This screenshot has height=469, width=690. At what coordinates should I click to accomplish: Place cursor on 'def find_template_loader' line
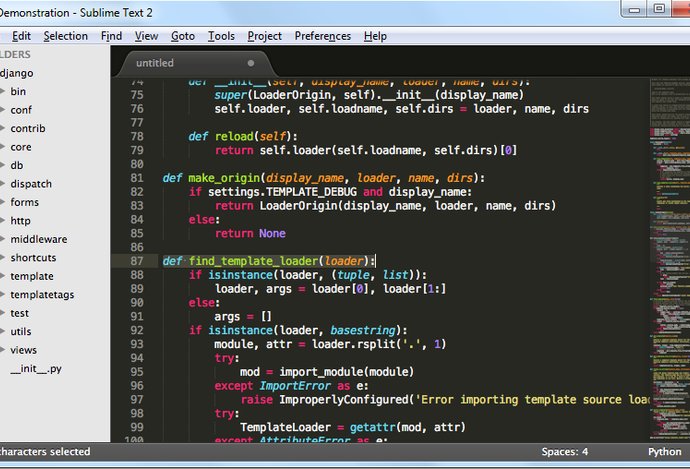(268, 261)
